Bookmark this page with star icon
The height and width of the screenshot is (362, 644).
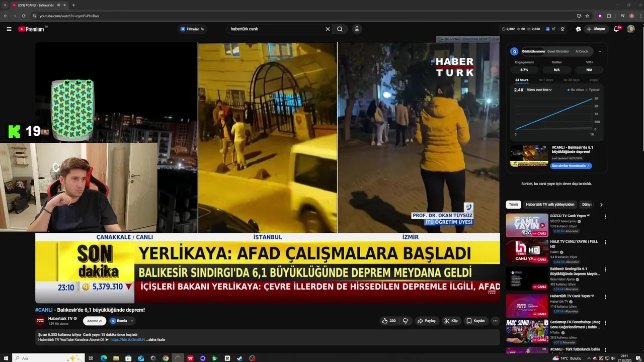tap(587, 16)
